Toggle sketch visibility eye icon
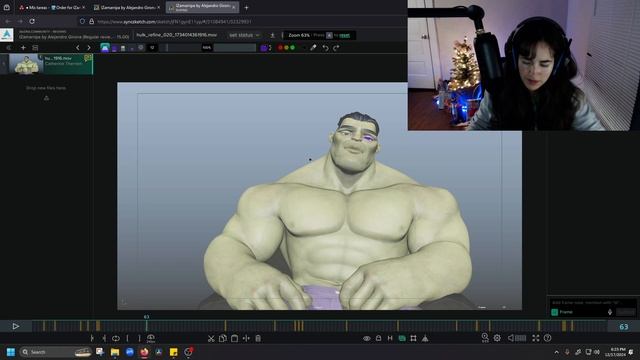 (367, 338)
